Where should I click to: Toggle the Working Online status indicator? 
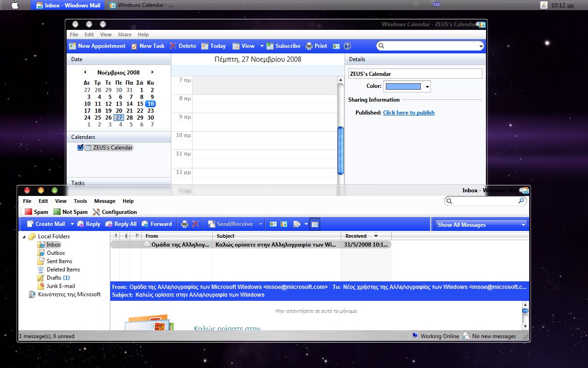[435, 336]
